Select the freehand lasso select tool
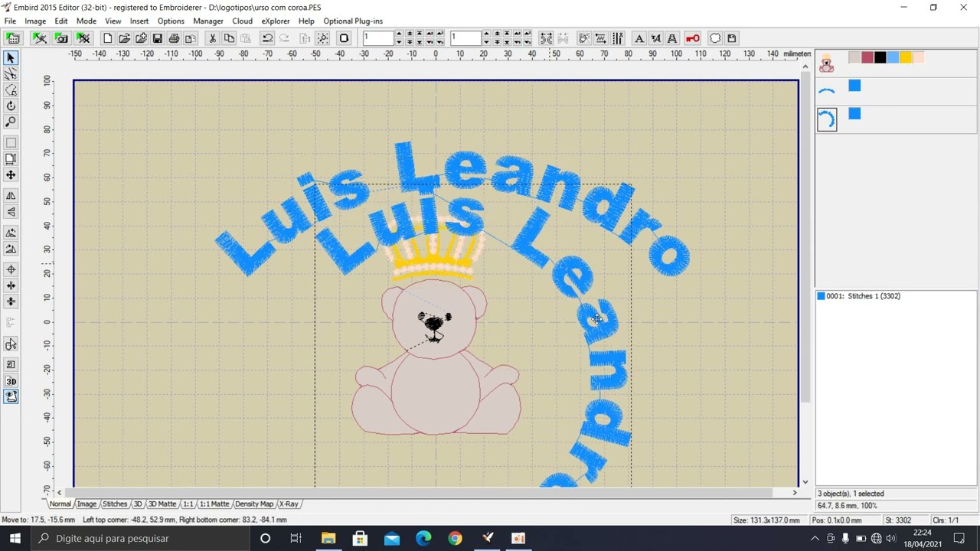The image size is (980, 551). 11,90
